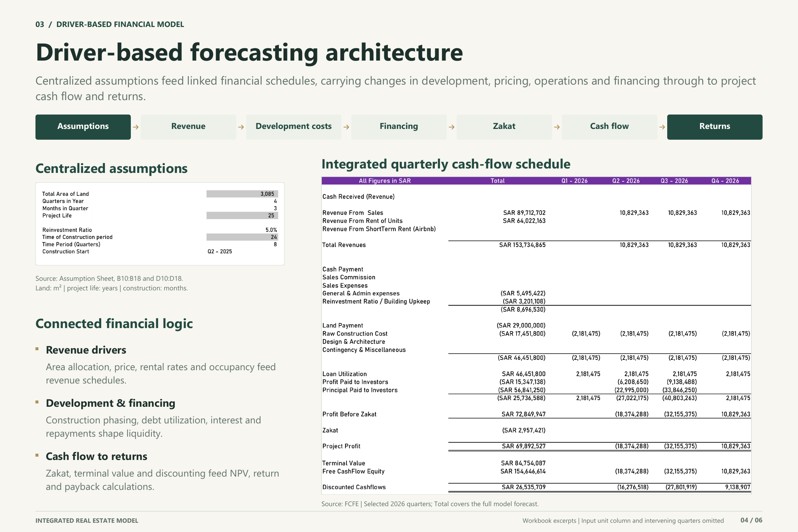Viewport: 798px width, 532px height.
Task: Click Revenue From Rent of Units total
Action: 524,221
